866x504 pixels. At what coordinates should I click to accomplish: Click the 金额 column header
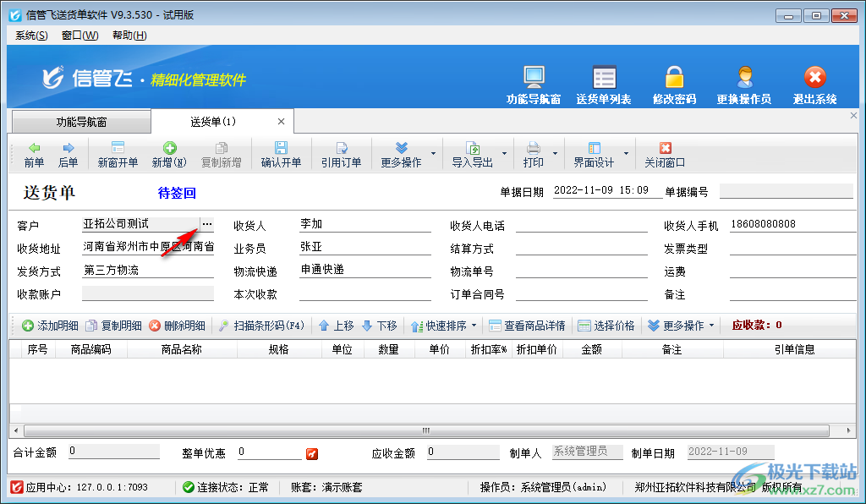[x=591, y=349]
